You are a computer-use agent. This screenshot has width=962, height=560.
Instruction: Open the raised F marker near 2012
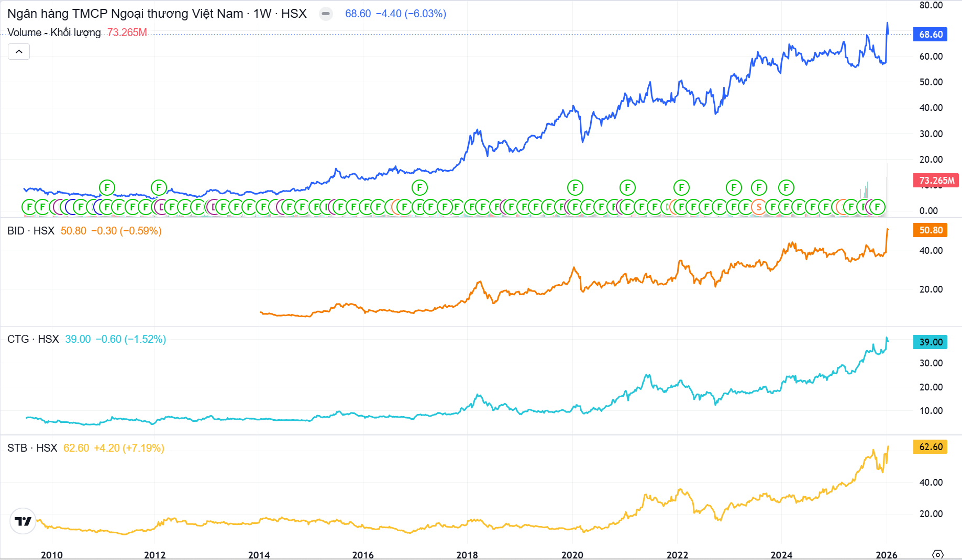click(159, 187)
